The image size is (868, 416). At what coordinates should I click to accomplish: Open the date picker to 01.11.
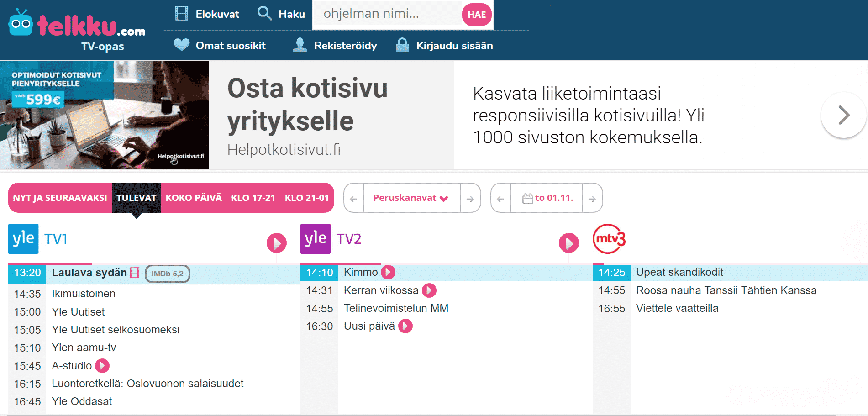[x=547, y=198]
